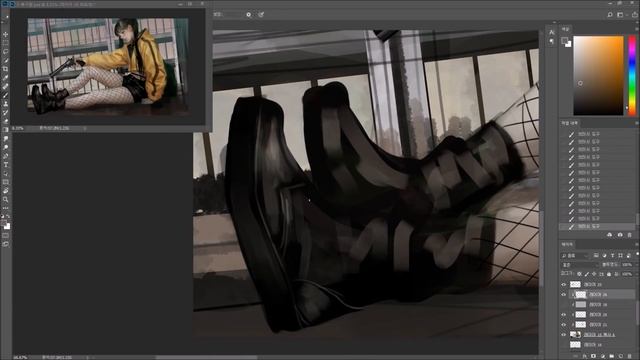Click the search icon at top right
640x360 pixels.
[x=610, y=15]
